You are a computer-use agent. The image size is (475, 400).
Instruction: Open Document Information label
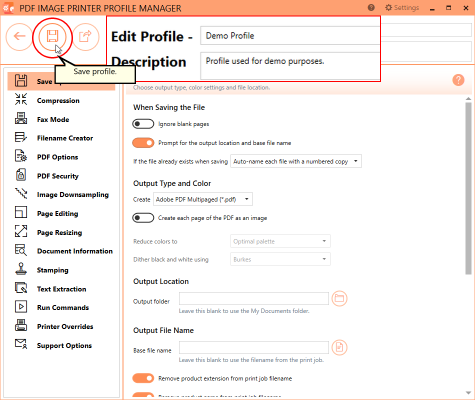(x=75, y=251)
